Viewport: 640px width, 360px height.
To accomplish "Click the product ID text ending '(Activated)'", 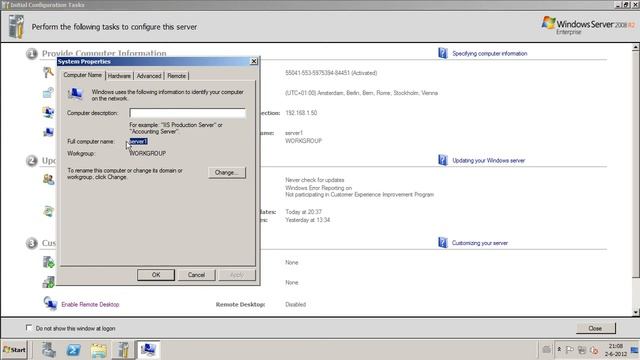I will 331,73.
